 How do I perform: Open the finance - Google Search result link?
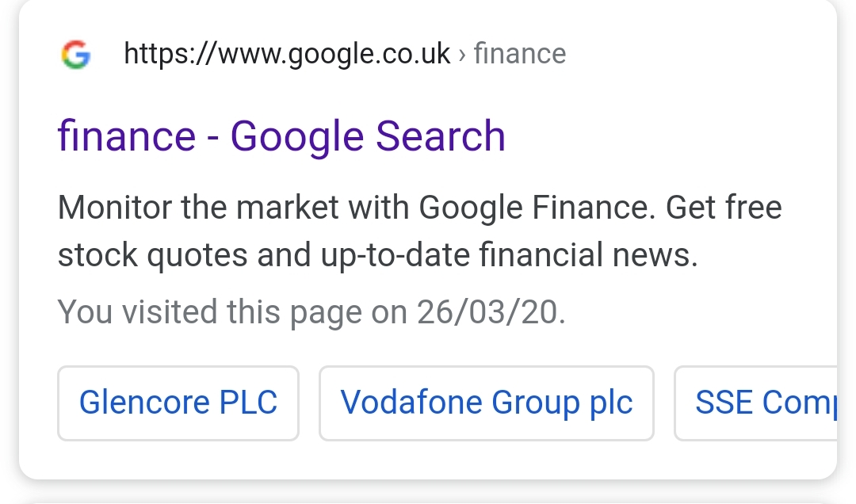[281, 136]
